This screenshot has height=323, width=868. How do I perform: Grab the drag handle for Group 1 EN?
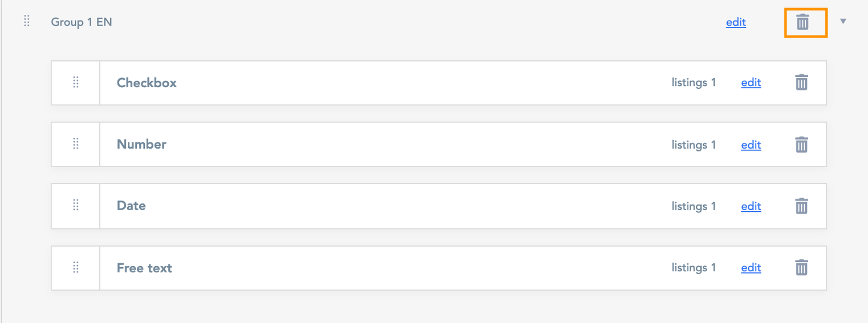point(27,22)
